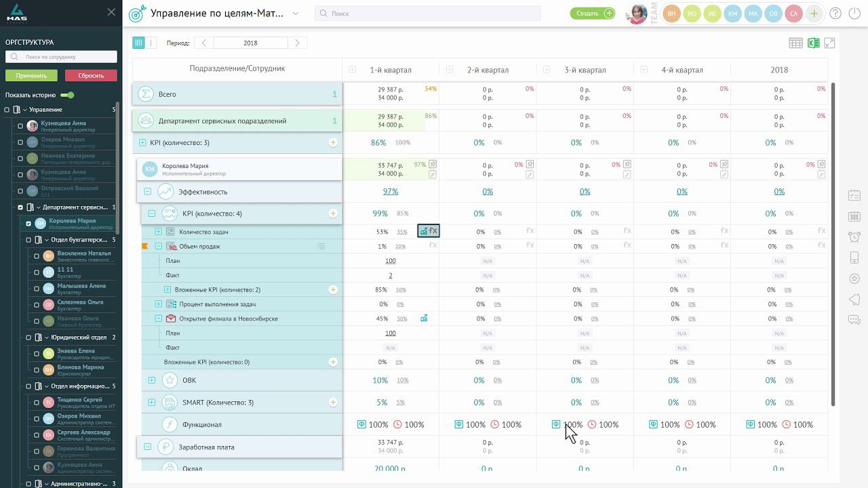Click in the top Поиск search field
This screenshot has height=488, width=868.
click(x=427, y=14)
